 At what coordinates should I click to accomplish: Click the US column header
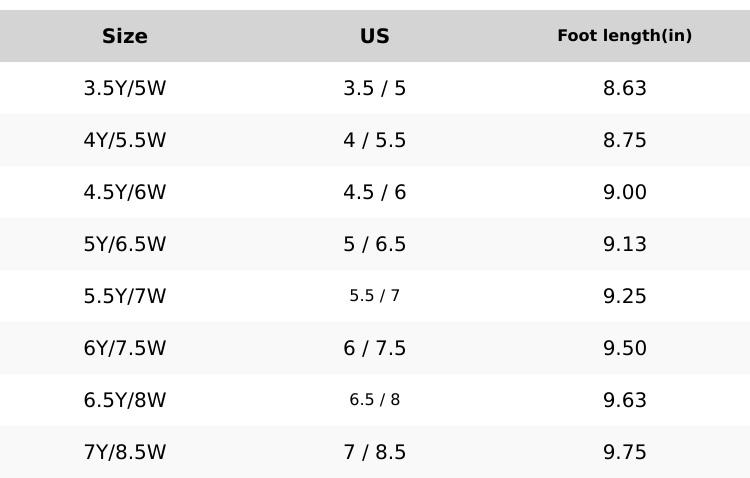[375, 36]
